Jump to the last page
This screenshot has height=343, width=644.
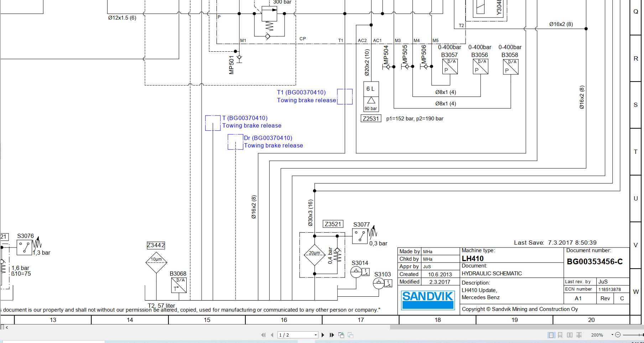pos(332,335)
